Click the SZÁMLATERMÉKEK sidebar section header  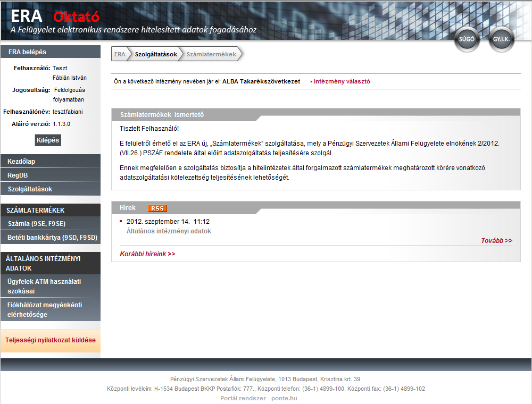[x=51, y=210]
